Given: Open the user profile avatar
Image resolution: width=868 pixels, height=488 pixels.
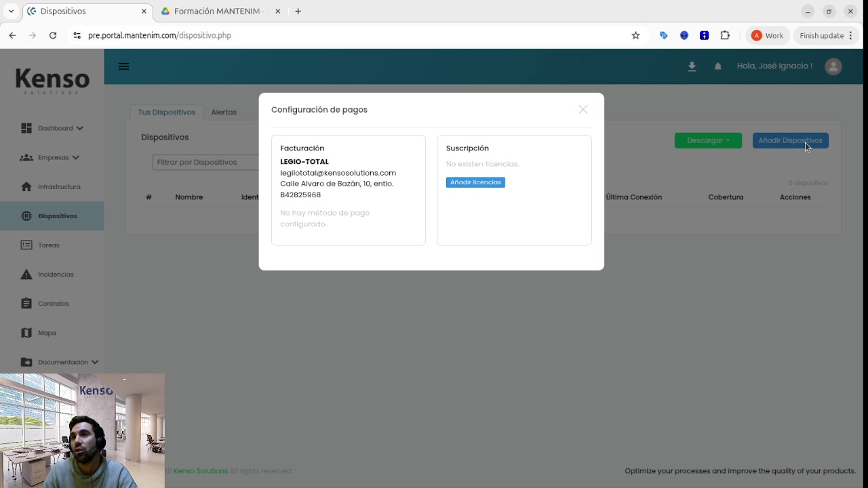Looking at the screenshot, I should pos(833,66).
